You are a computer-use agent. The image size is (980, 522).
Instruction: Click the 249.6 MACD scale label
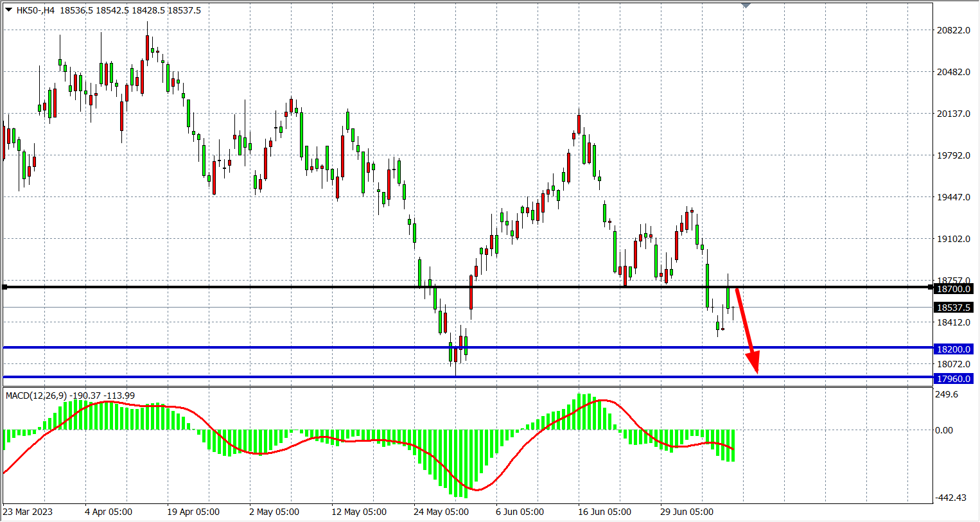(x=947, y=394)
